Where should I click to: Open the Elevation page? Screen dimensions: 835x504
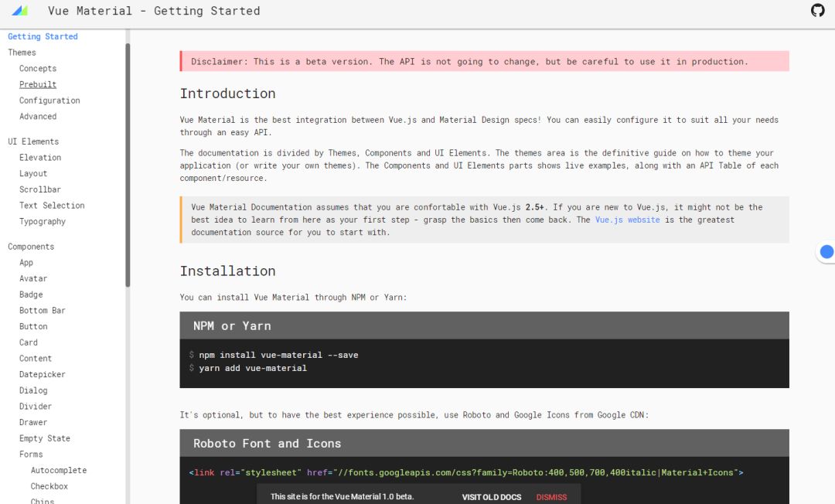pyautogui.click(x=40, y=157)
